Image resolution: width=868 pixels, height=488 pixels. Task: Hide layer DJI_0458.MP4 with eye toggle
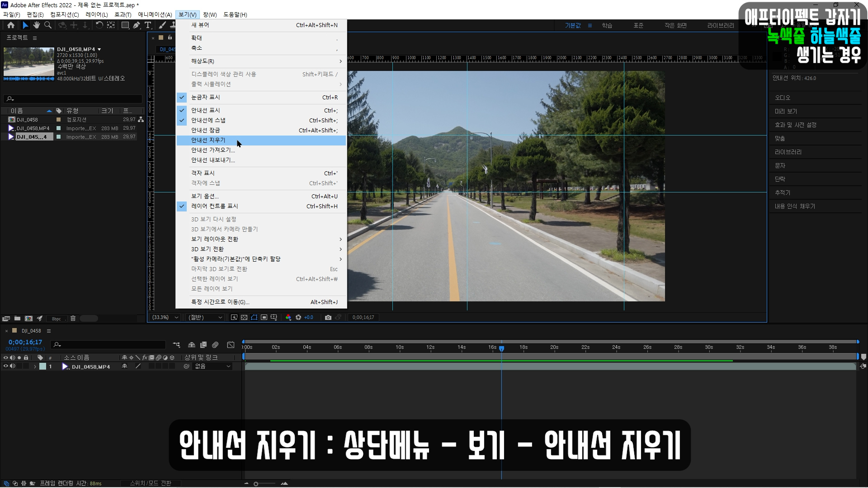click(6, 366)
